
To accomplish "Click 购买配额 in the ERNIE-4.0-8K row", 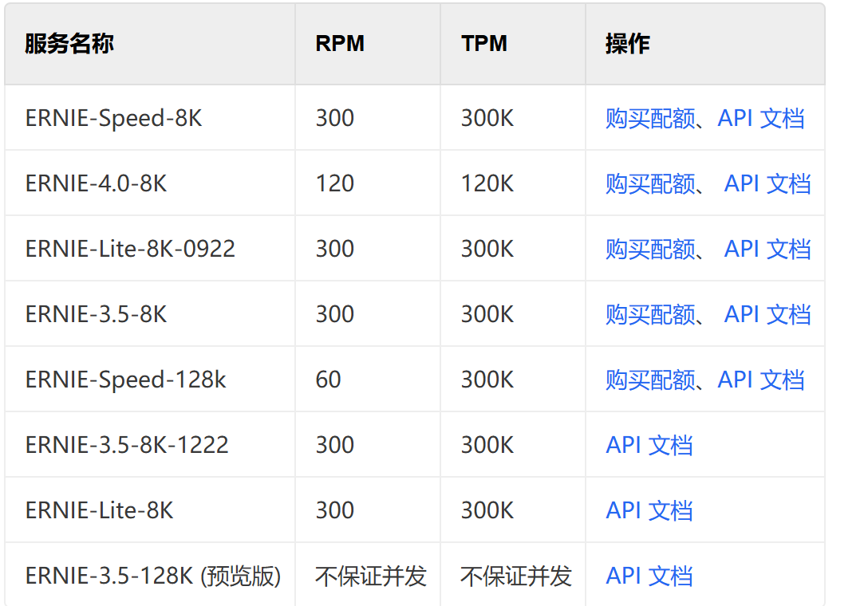I will click(x=650, y=183).
